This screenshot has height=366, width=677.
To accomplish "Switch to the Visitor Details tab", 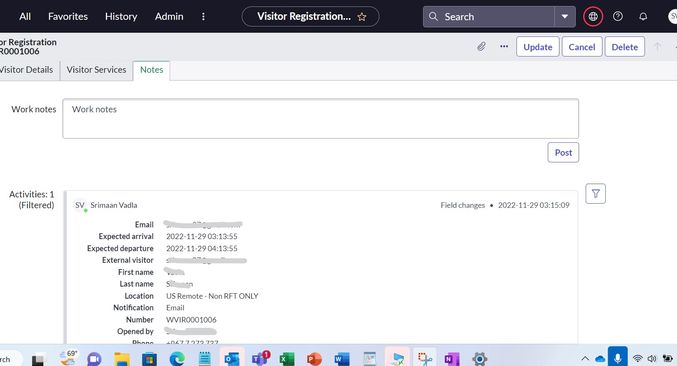I will [27, 70].
